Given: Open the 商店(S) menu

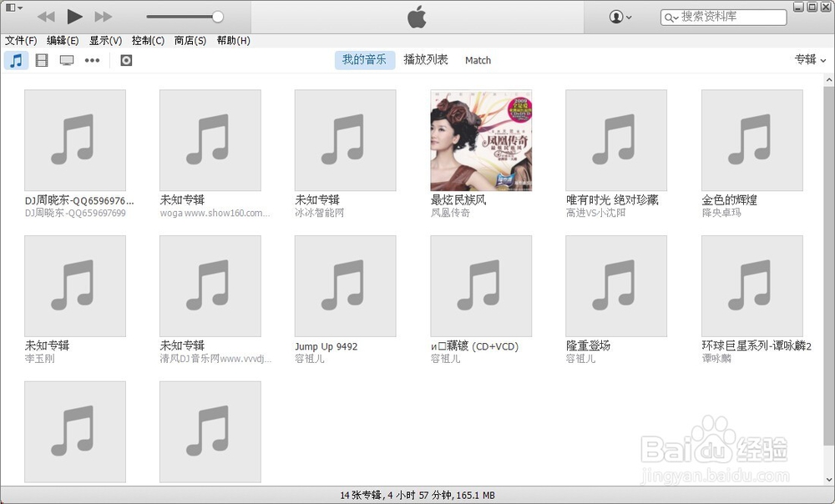Looking at the screenshot, I should 190,39.
